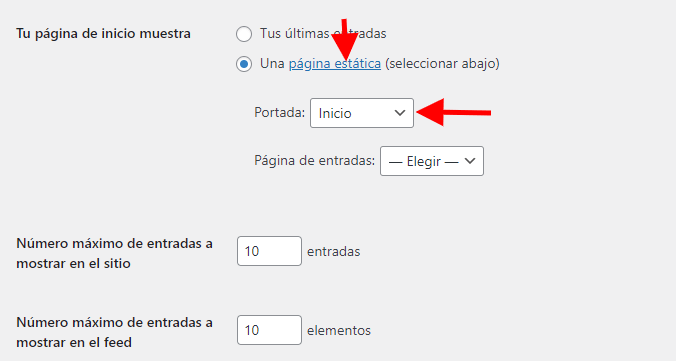The image size is (676, 361).
Task: Click the "entradas" unit text beside field
Action: coord(333,251)
